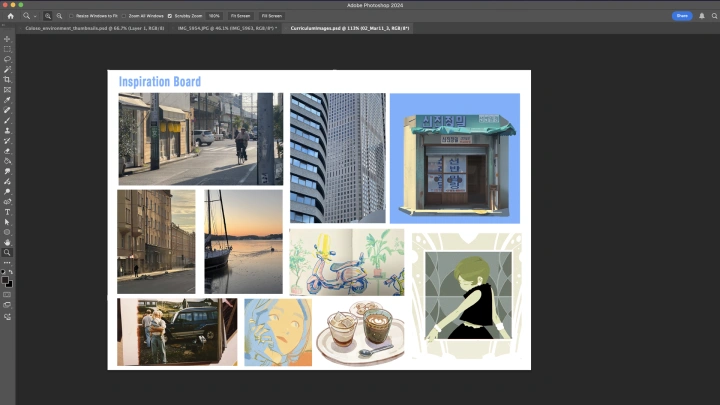Toggle Quick Mask mode

coord(7,295)
